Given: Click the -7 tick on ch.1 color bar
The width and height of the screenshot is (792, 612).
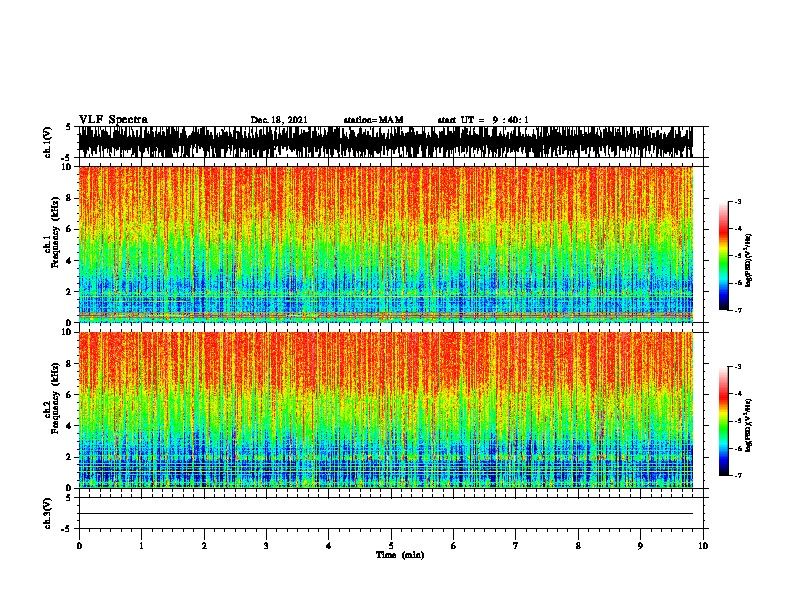Looking at the screenshot, I should click(x=737, y=310).
